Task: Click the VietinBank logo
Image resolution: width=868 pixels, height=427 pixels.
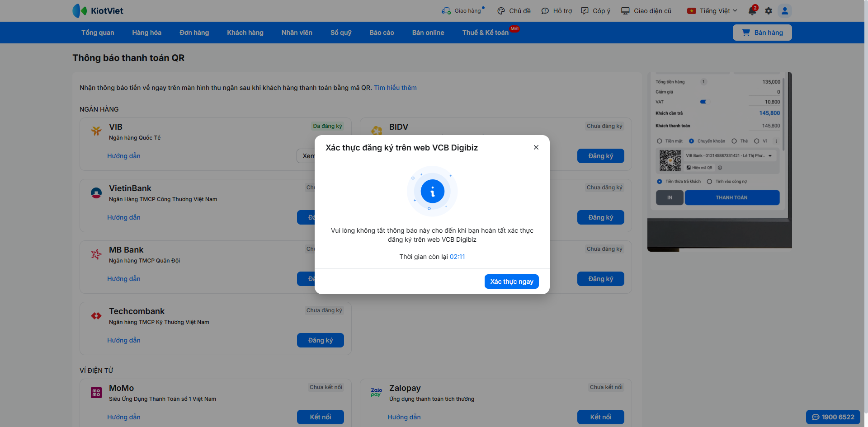Action: (96, 193)
